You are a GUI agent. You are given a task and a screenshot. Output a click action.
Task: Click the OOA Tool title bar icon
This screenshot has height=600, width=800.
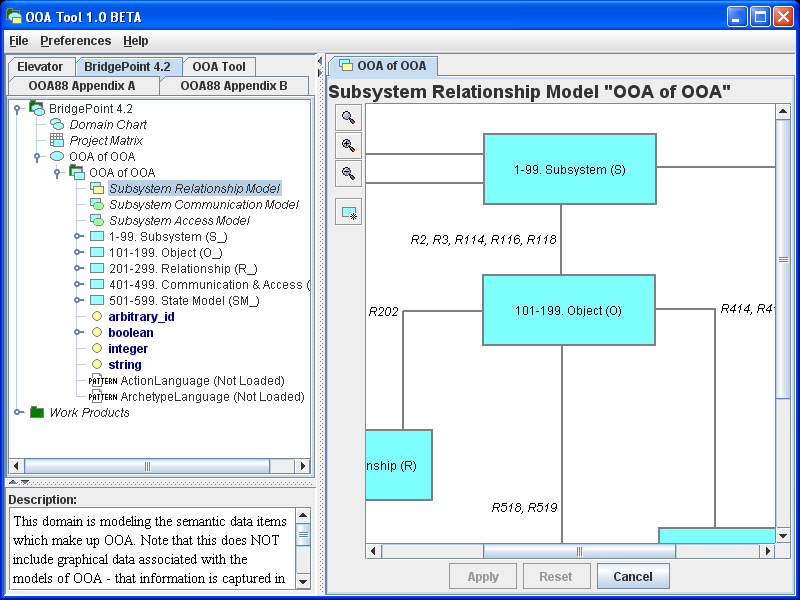tap(14, 16)
